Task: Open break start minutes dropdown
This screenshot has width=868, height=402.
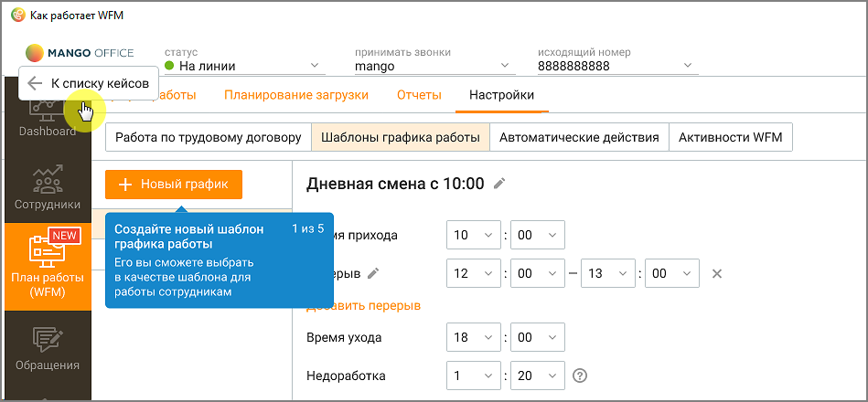Action: pyautogui.click(x=538, y=274)
